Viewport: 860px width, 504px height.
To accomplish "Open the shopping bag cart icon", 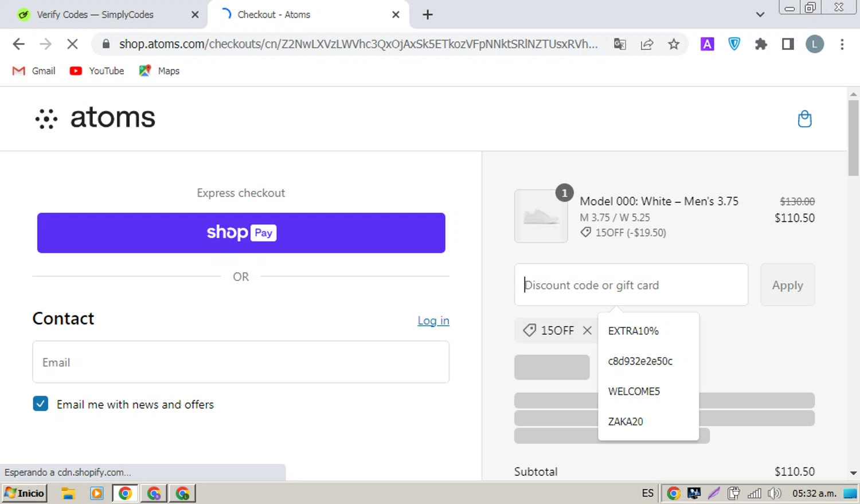I will 805,119.
